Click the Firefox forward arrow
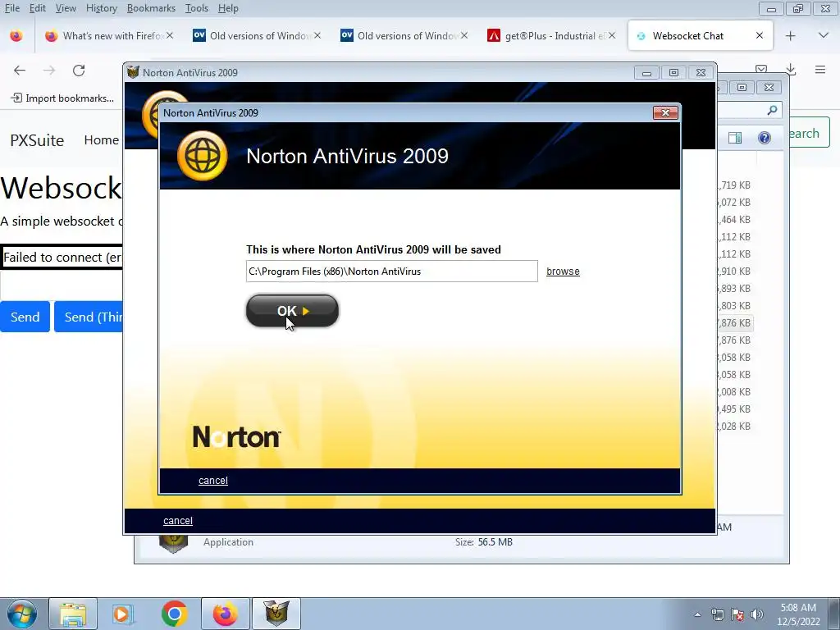The width and height of the screenshot is (840, 630). click(x=49, y=71)
